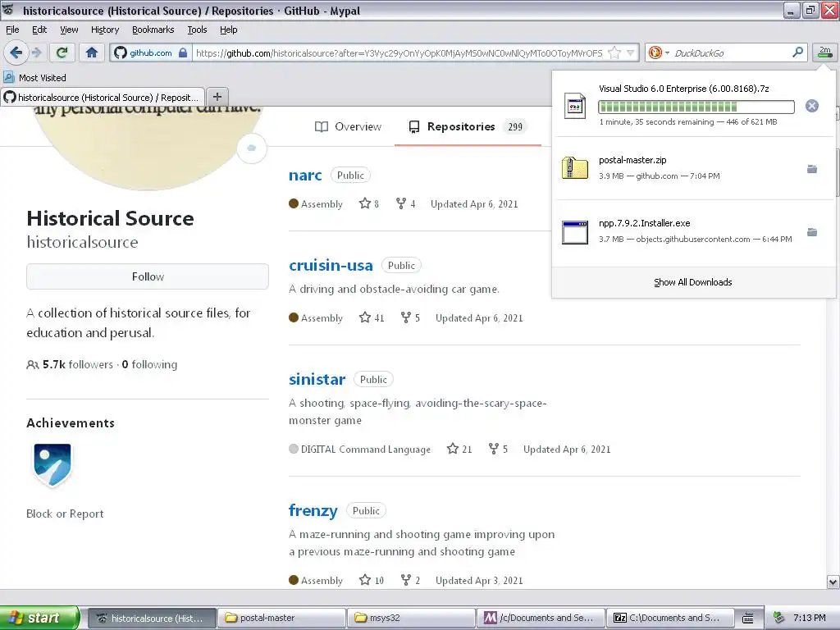
Task: Switch to the Overview tab
Action: tap(348, 127)
